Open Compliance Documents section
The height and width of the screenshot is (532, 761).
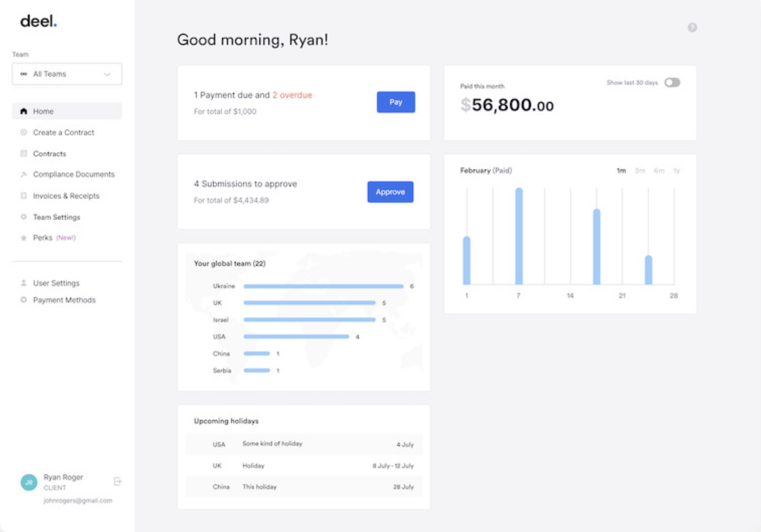(x=74, y=174)
